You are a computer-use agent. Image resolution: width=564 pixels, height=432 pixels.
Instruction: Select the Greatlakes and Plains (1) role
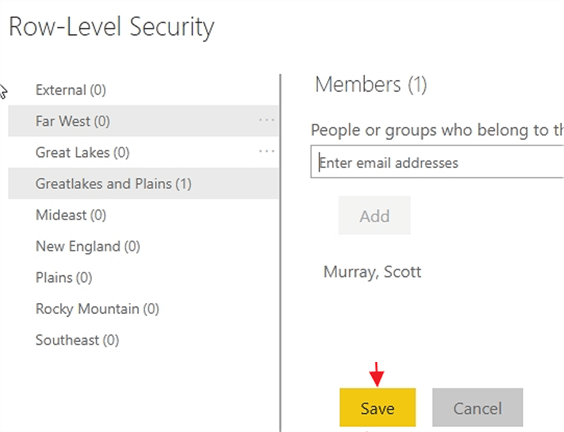[x=143, y=183]
